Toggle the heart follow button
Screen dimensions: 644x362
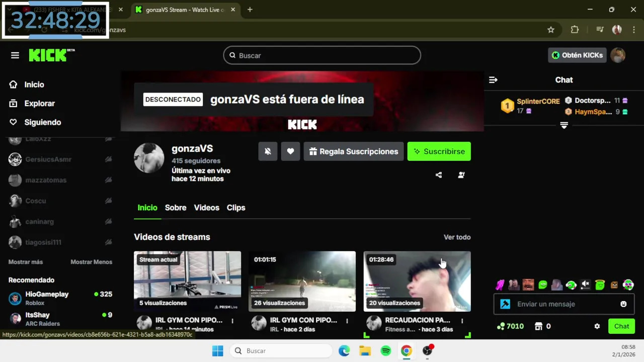[290, 151]
